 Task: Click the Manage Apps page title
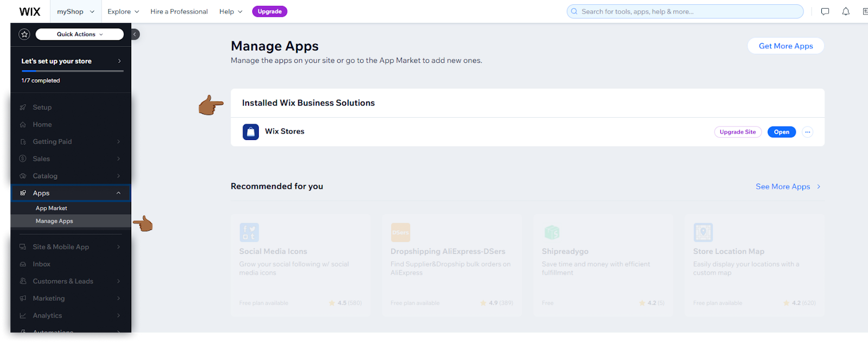tap(275, 46)
